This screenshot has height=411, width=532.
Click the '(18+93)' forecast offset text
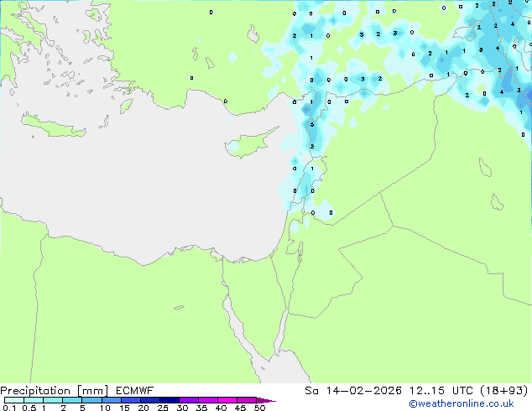504,391
